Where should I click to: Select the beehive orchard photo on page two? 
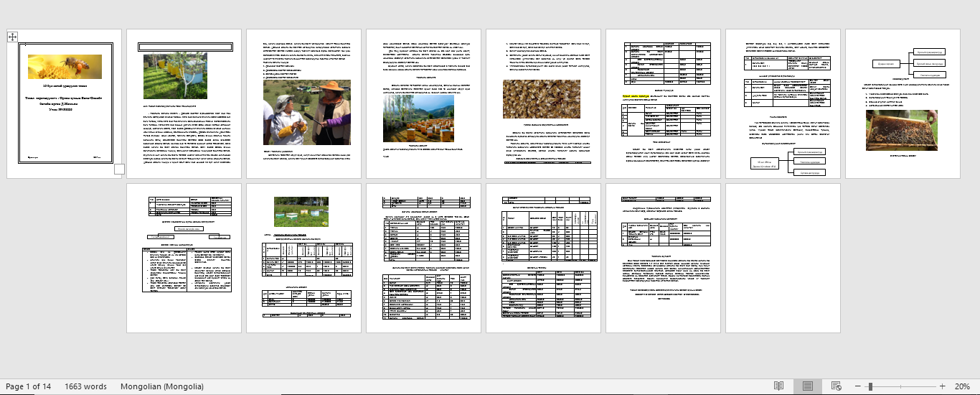(175, 75)
